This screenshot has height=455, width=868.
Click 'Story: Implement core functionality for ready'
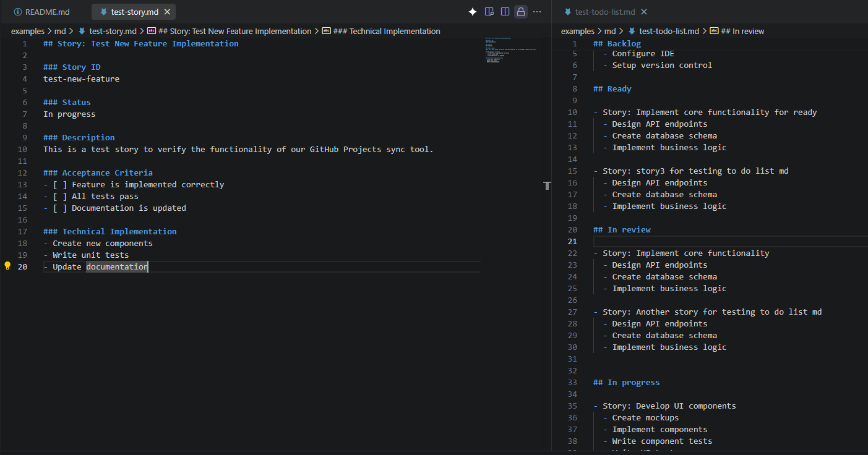click(710, 112)
